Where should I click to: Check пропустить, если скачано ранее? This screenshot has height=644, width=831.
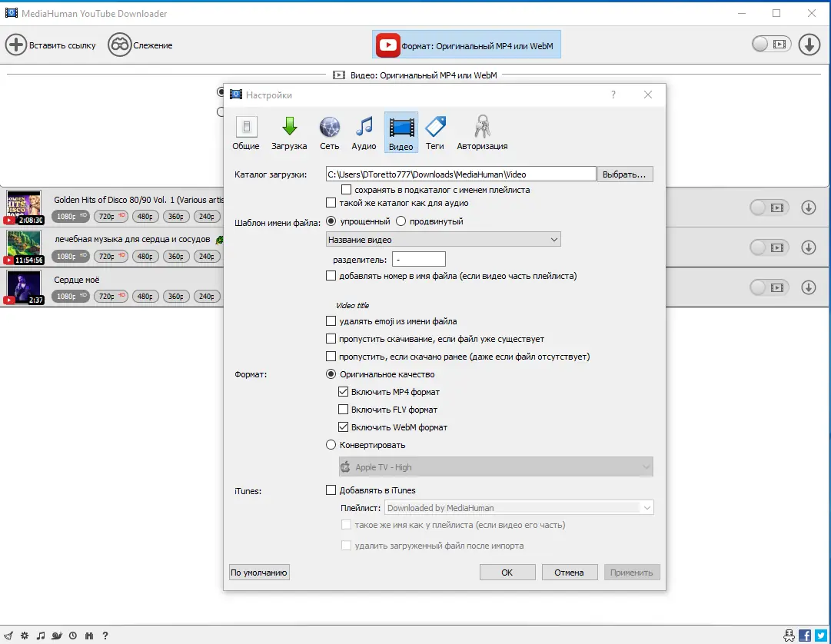(x=331, y=357)
